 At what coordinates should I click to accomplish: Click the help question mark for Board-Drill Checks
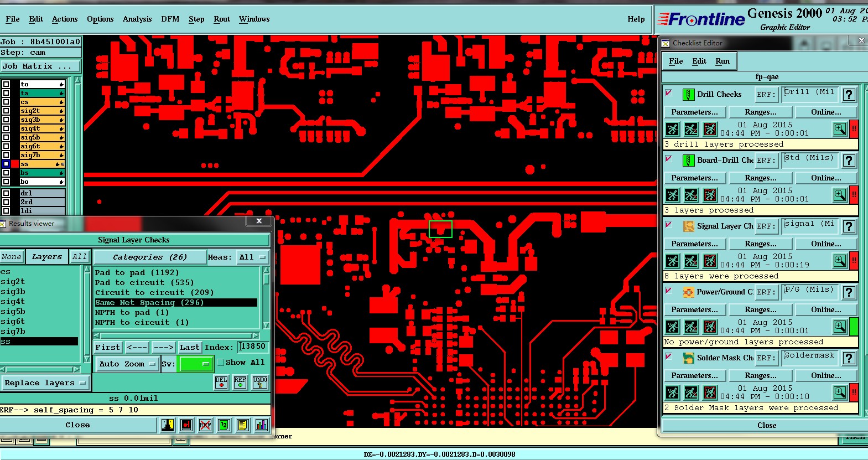pyautogui.click(x=849, y=161)
